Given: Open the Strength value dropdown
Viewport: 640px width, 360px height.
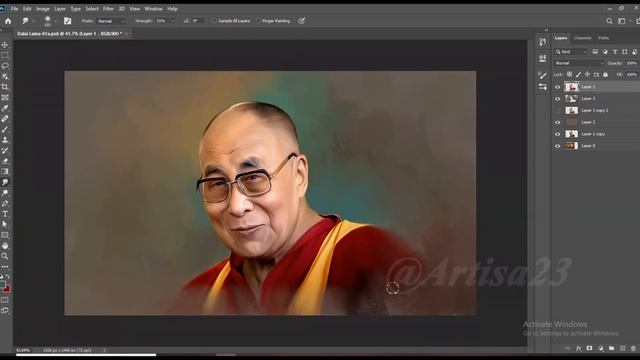Looking at the screenshot, I should coord(172,21).
